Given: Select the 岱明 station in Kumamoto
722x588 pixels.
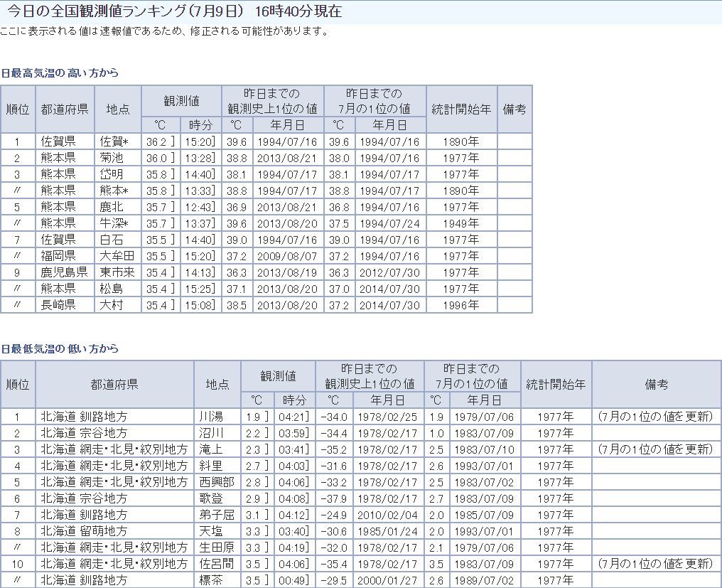Looking at the screenshot, I should tap(112, 174).
